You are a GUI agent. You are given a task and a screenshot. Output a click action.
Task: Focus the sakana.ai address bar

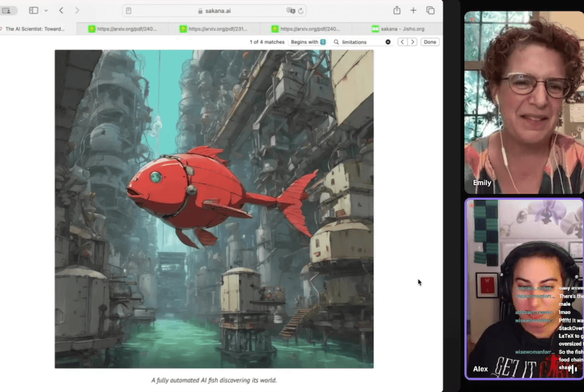[x=214, y=11]
